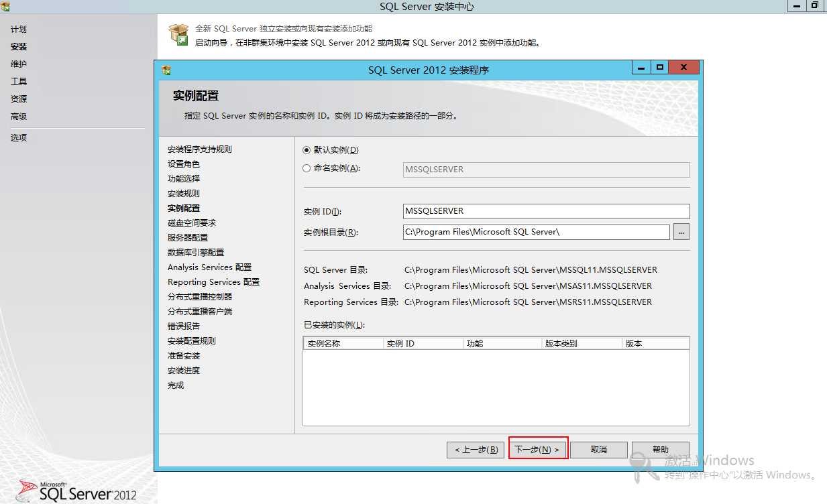Click the 磁盘空间要求 step
827x504 pixels.
(192, 223)
